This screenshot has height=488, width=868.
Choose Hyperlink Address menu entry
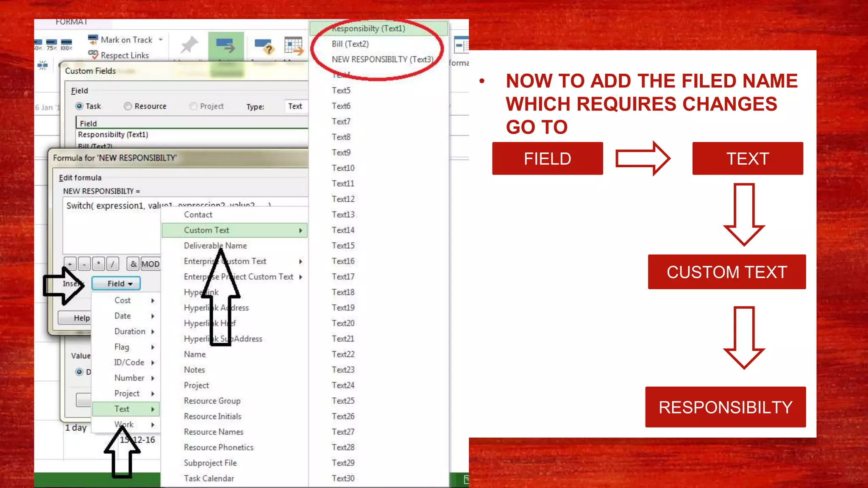234,308
